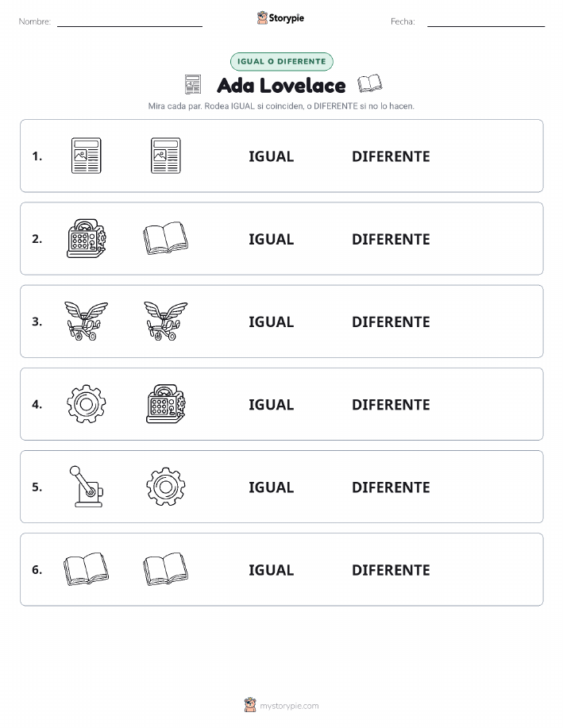563x728 pixels.
Task: Click the second newspaper icon in row 1
Action: coord(166,156)
